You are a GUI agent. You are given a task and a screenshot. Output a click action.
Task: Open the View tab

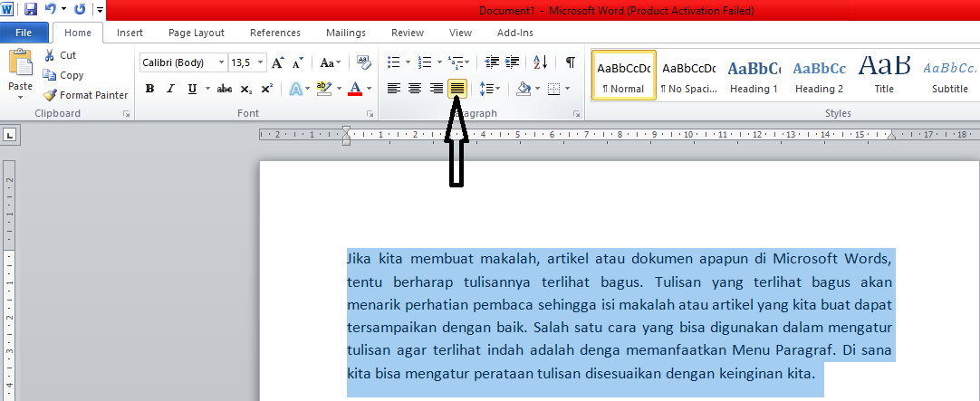(461, 33)
